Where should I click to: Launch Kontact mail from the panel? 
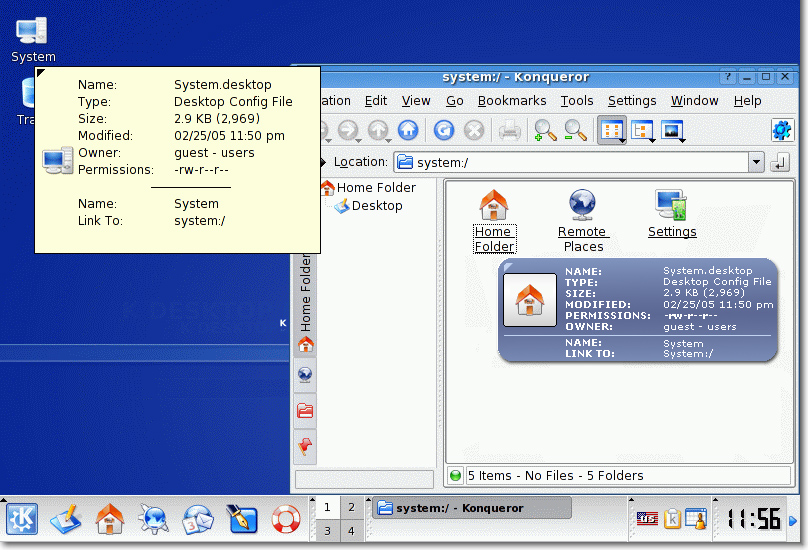(198, 518)
